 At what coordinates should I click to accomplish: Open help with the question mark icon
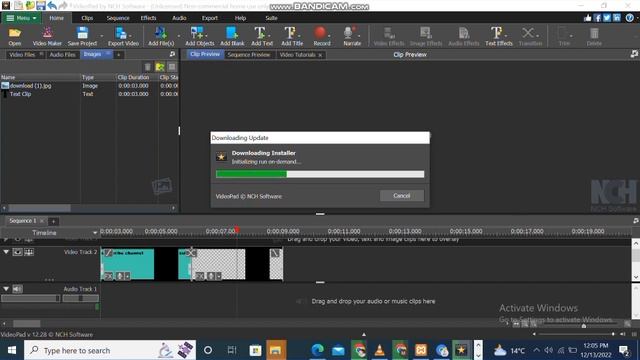click(629, 18)
